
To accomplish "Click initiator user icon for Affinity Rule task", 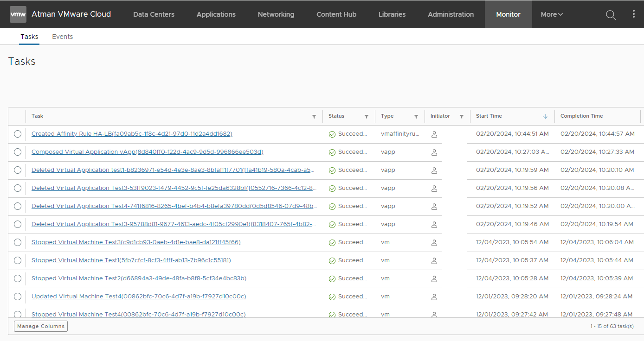I will [434, 134].
